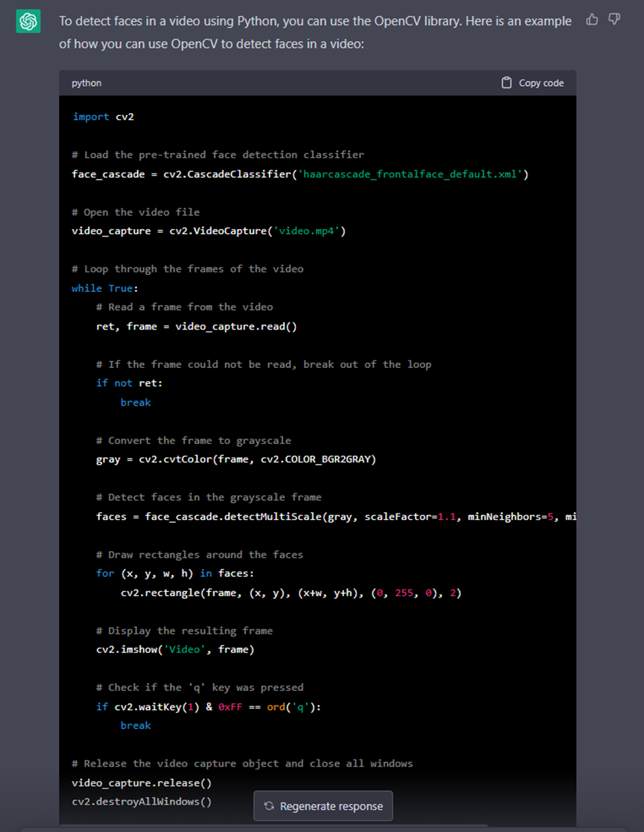The width and height of the screenshot is (644, 832).
Task: Click the python language label on code header
Action: pyautogui.click(x=86, y=83)
